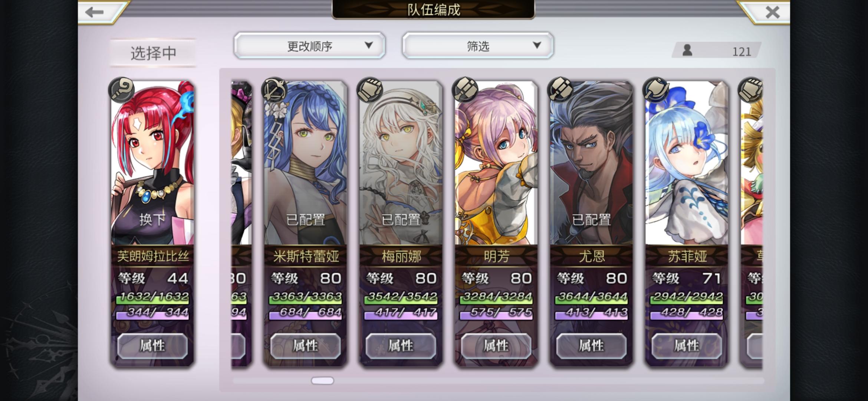Tap the weapon class icon on 尤恩
The image size is (868, 401).
tap(560, 89)
